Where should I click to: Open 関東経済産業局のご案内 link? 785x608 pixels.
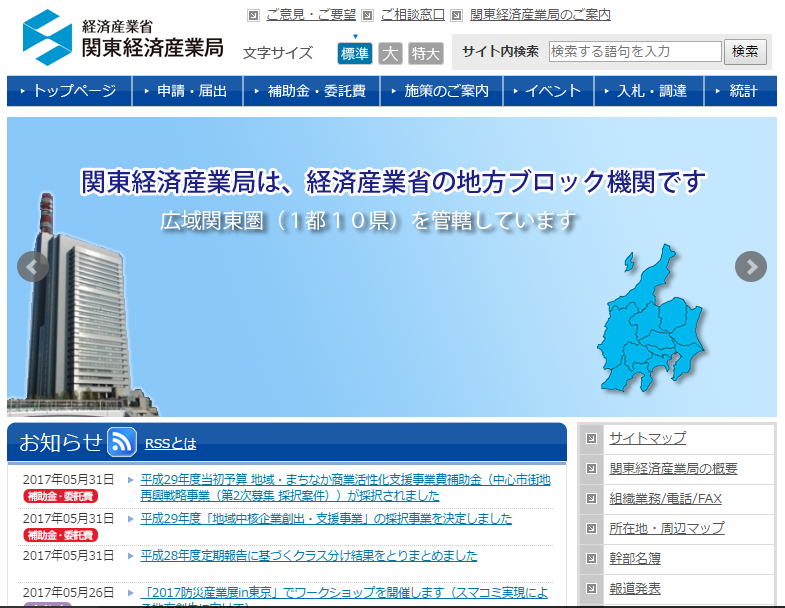pos(540,15)
